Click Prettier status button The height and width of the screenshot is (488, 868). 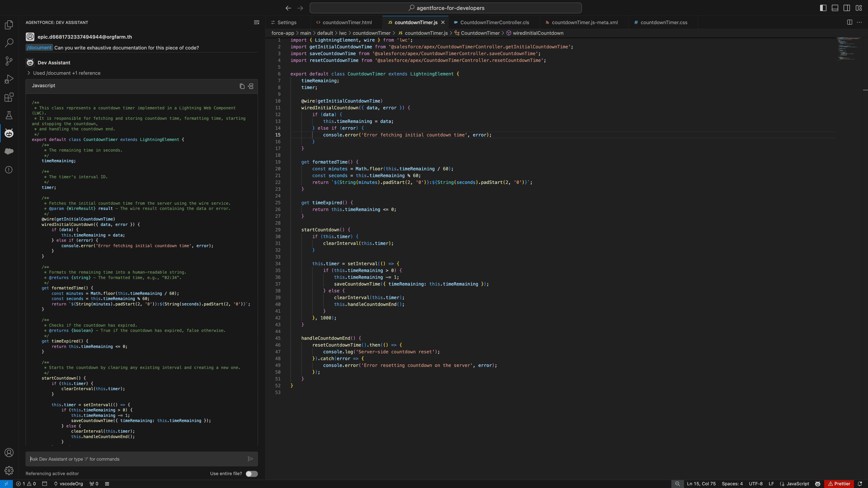839,484
